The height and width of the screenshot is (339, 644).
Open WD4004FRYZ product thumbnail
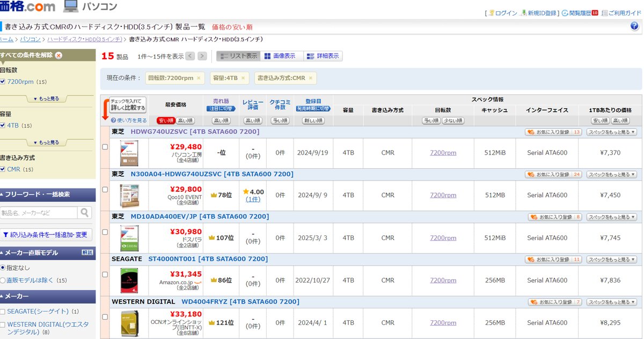click(128, 323)
